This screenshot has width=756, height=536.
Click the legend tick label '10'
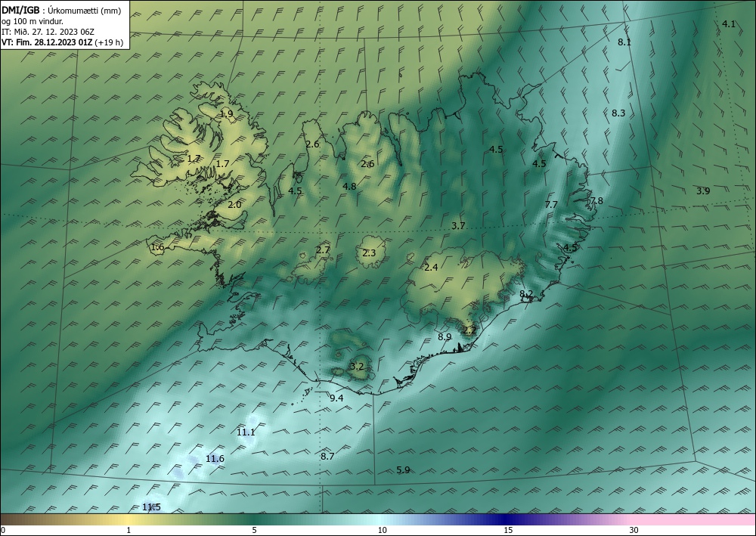[383, 531]
